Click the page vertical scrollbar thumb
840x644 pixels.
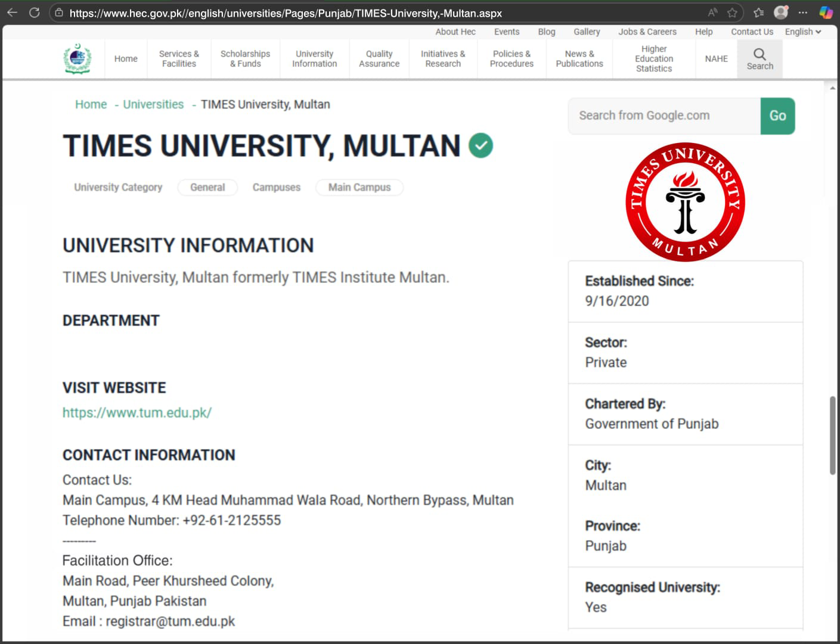point(832,435)
